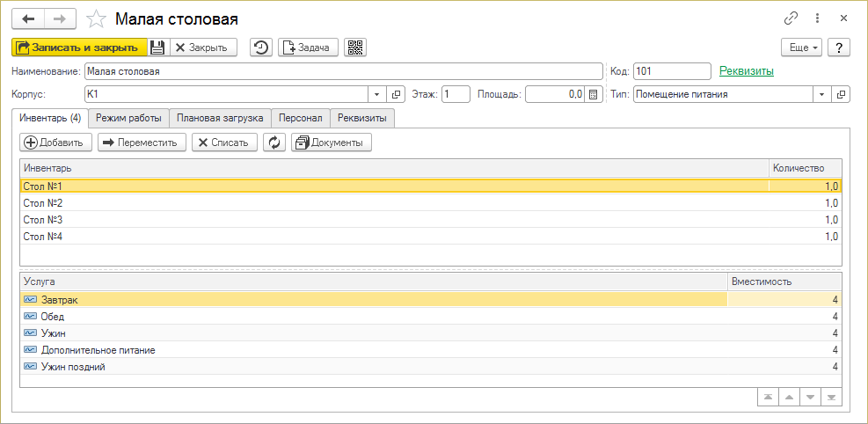Move the selected service down one row
Screen dimensions: 868x424
(811, 398)
